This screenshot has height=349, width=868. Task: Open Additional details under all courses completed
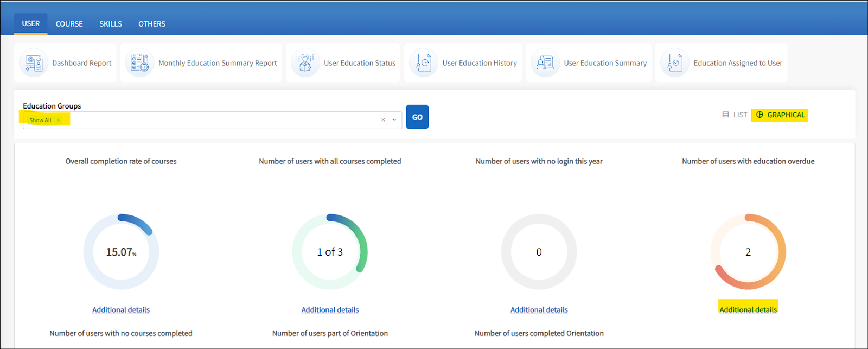[x=330, y=310]
